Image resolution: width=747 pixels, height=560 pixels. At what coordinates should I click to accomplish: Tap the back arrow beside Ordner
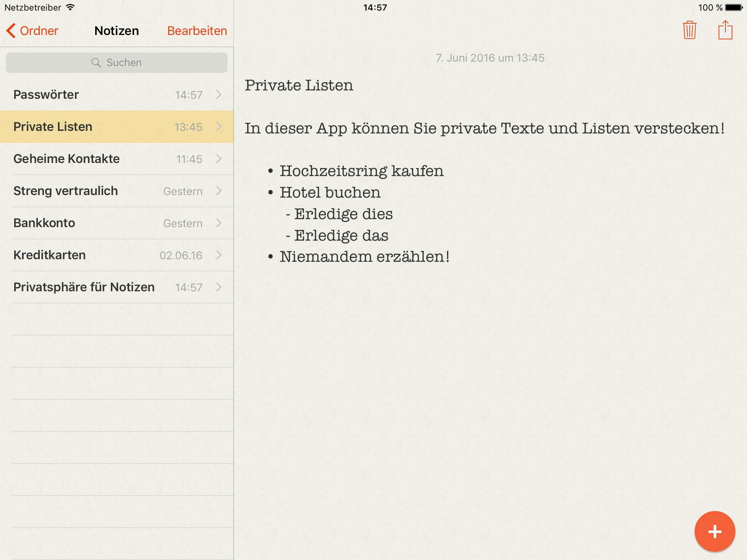[11, 31]
